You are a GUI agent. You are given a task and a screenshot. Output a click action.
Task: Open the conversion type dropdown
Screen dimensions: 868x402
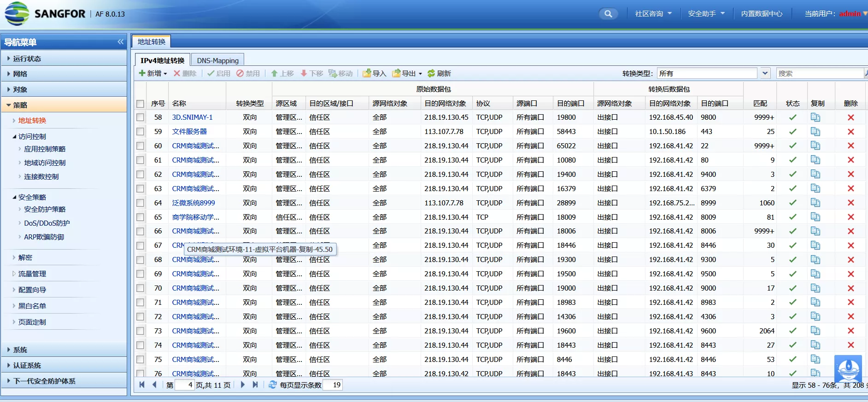(765, 73)
